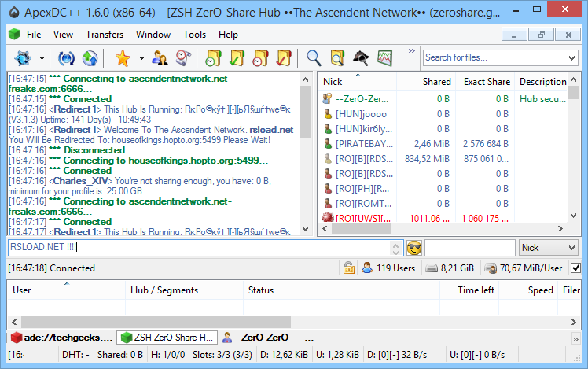Select user [HUN]kir6ly... in the list

(x=364, y=129)
